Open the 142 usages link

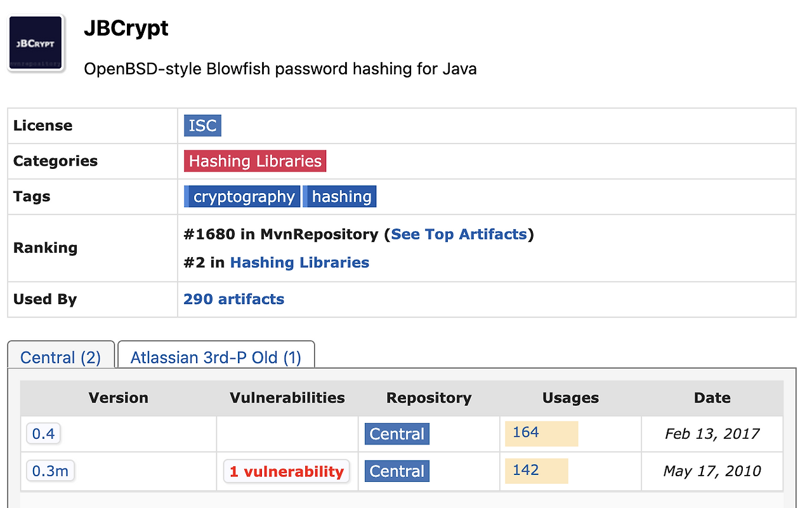pos(526,470)
